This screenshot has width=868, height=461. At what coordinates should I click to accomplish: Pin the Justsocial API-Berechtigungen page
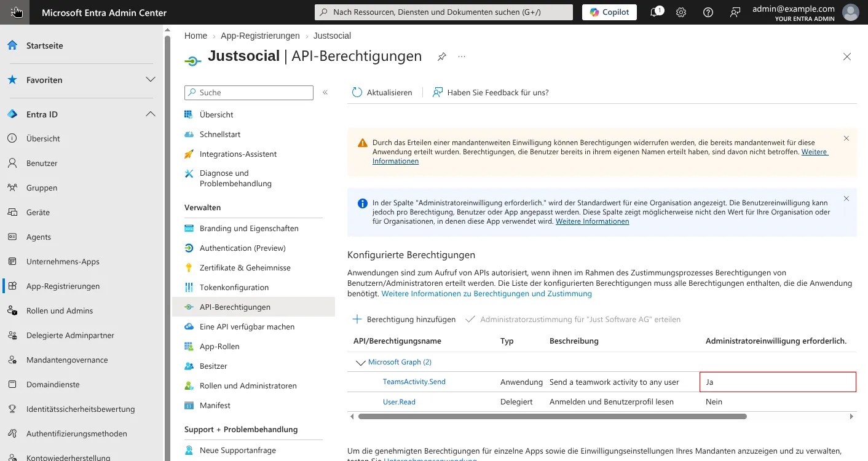point(441,57)
